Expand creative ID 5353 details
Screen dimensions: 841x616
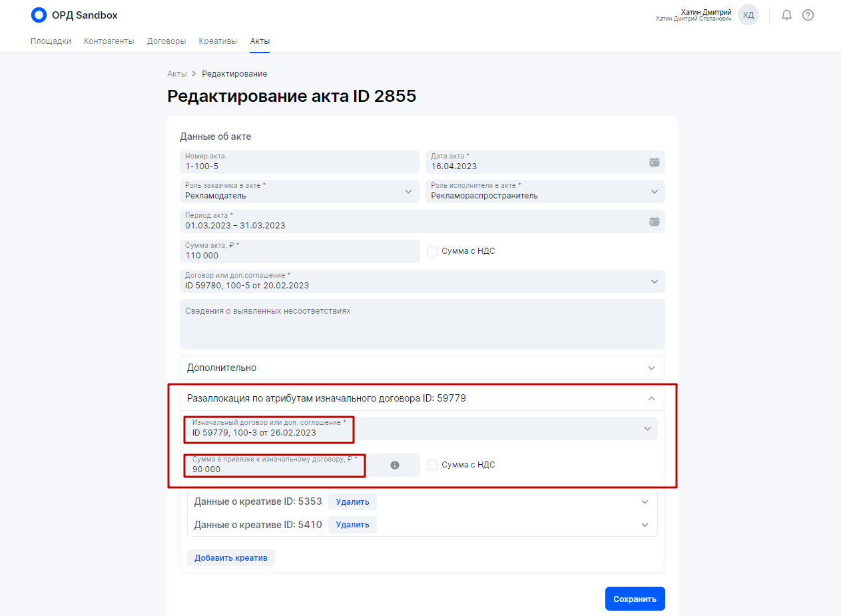click(645, 501)
